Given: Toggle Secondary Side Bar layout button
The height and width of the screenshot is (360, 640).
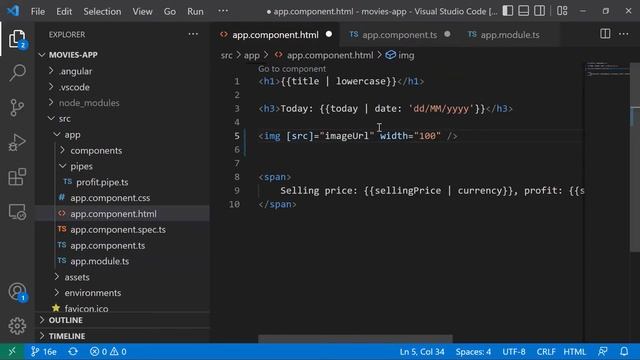Looking at the screenshot, I should coord(539,11).
